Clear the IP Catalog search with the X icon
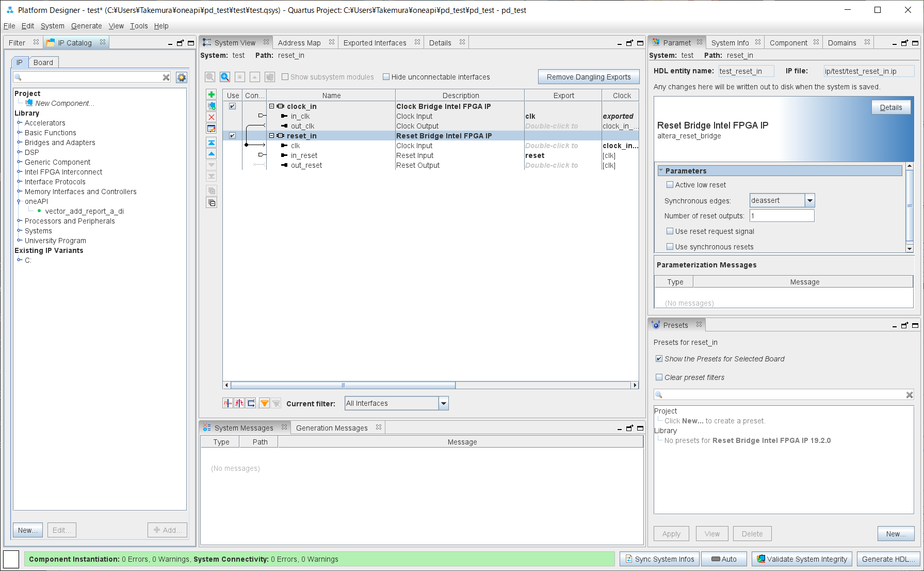Image resolution: width=924 pixels, height=571 pixels. 166,77
